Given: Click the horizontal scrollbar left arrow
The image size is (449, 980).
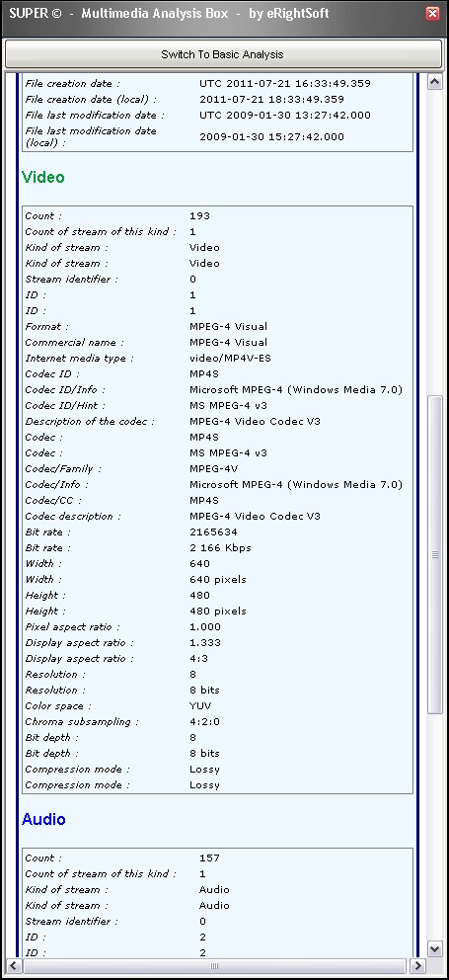Looking at the screenshot, I should click(13, 965).
